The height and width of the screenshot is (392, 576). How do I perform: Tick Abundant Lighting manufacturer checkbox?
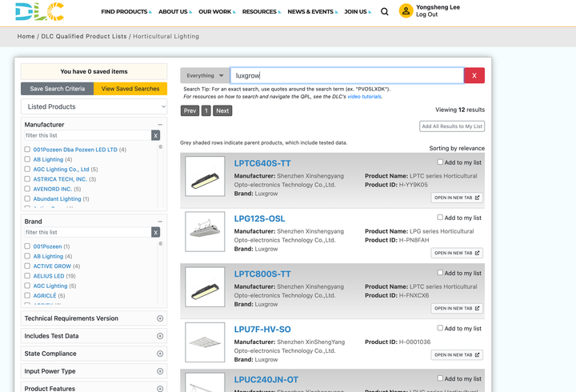coord(27,198)
